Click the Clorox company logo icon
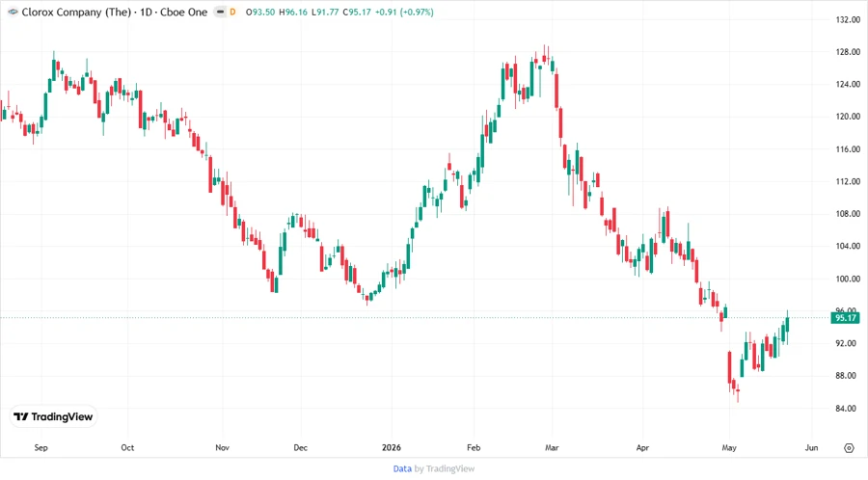This screenshot has height=480, width=868. pyautogui.click(x=13, y=13)
